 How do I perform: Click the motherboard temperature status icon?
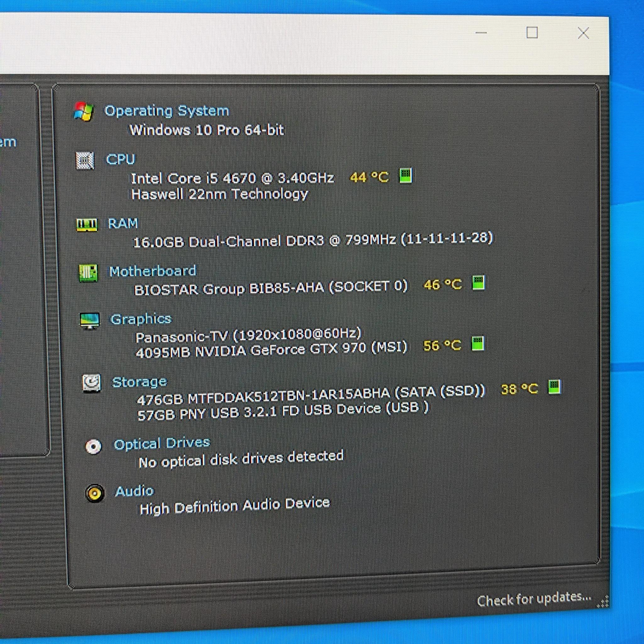click(478, 282)
